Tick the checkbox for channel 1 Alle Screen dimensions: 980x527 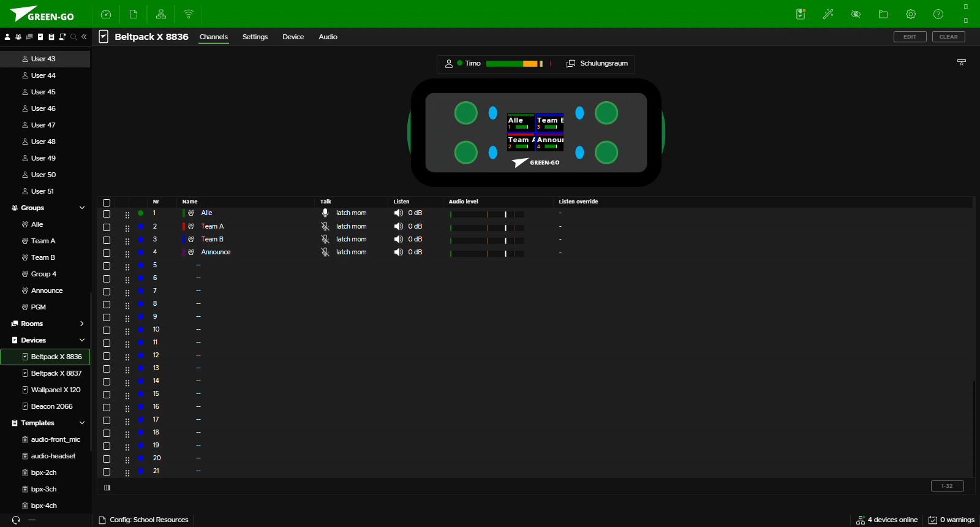107,214
